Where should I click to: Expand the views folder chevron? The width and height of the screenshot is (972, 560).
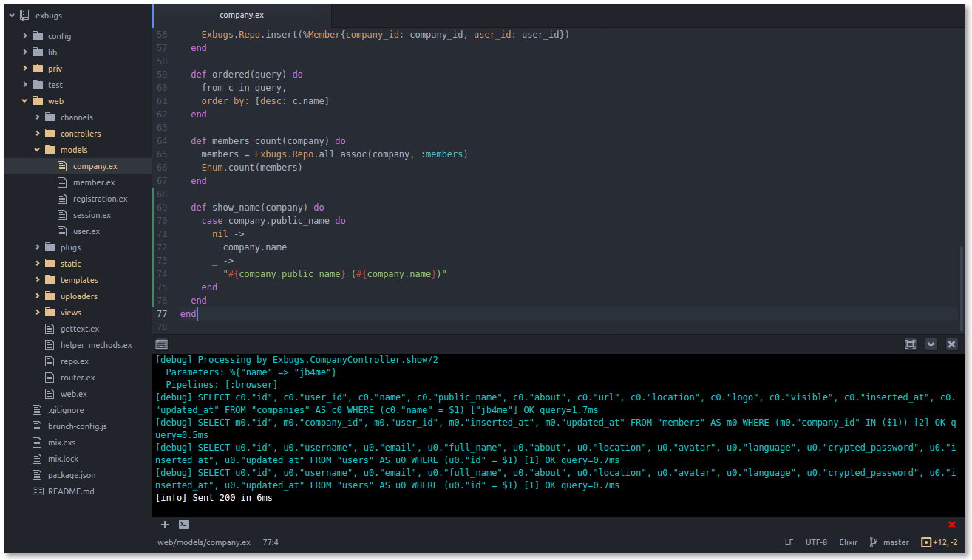[37, 312]
